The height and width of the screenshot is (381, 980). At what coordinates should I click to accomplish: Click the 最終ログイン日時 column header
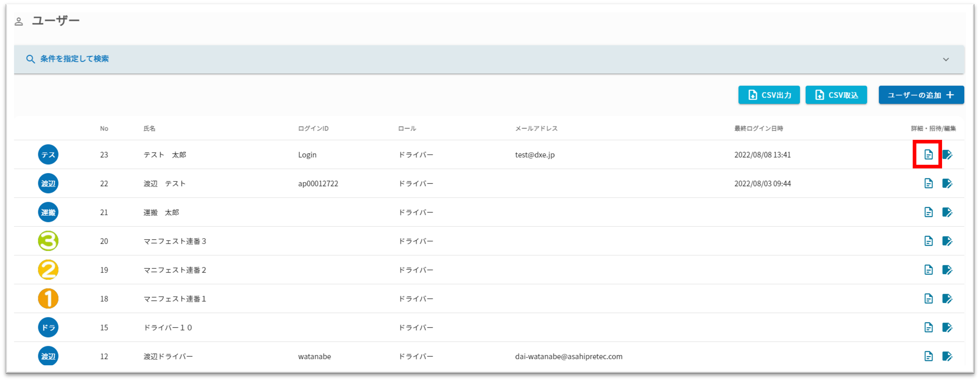759,129
